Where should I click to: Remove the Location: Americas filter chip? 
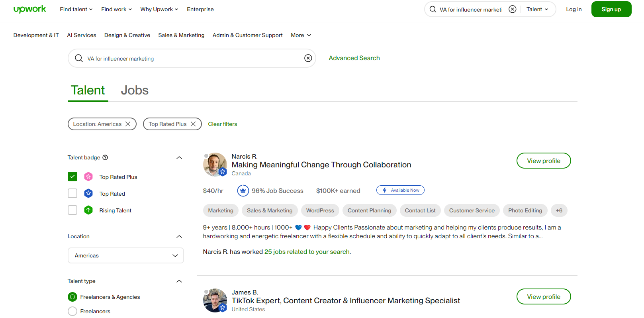pyautogui.click(x=128, y=124)
